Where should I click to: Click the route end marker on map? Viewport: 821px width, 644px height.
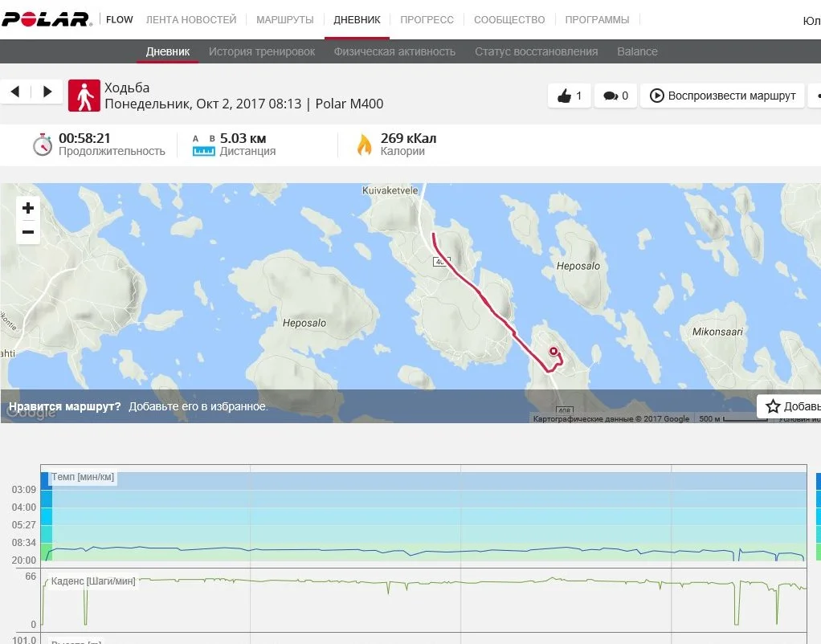click(553, 352)
